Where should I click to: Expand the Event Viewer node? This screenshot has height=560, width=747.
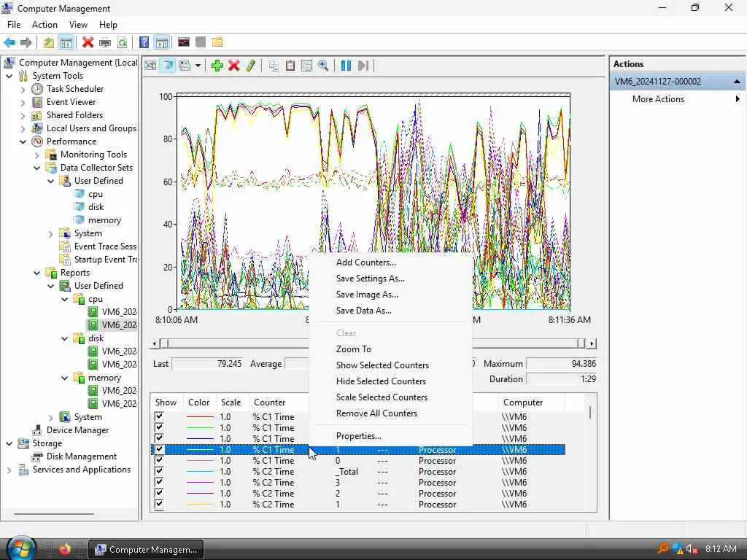(23, 102)
